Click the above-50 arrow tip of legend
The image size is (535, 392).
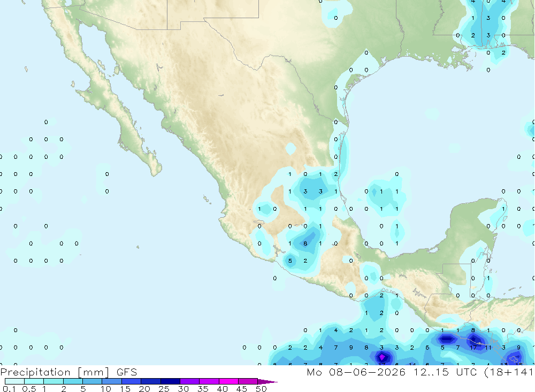tap(267, 381)
